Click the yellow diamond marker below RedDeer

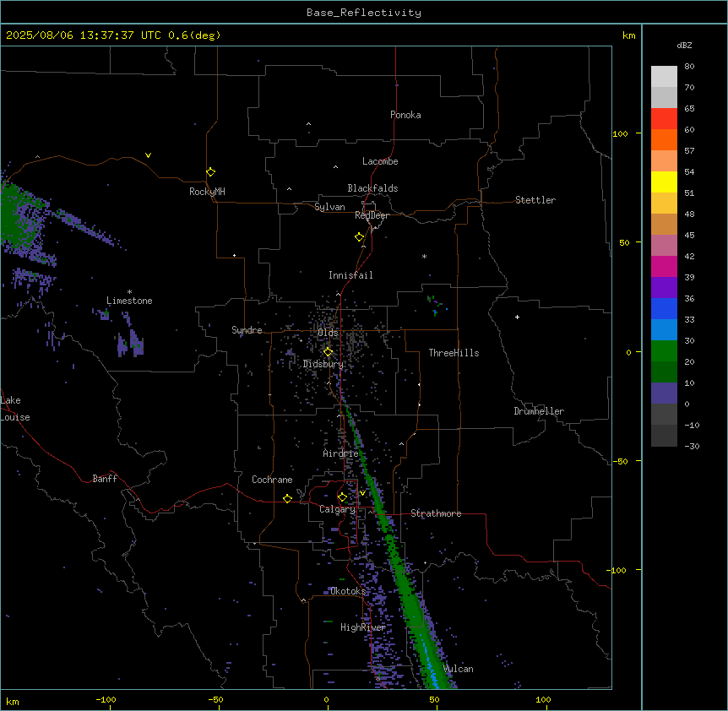click(x=360, y=237)
